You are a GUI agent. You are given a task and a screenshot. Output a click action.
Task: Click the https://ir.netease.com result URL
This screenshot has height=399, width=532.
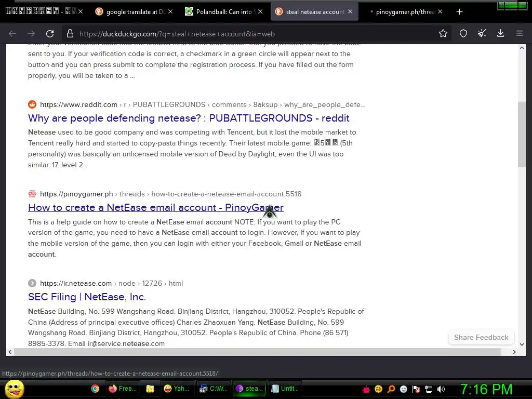click(x=76, y=283)
